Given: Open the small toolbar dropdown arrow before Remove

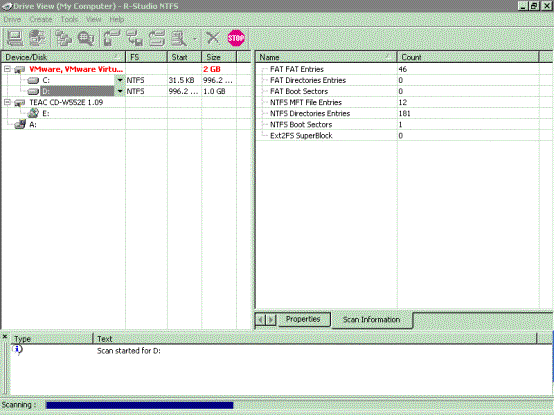Looking at the screenshot, I should pyautogui.click(x=194, y=38).
